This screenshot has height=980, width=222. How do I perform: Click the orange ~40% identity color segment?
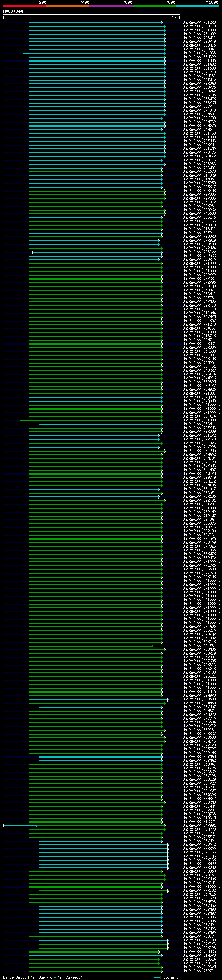[68, 6]
